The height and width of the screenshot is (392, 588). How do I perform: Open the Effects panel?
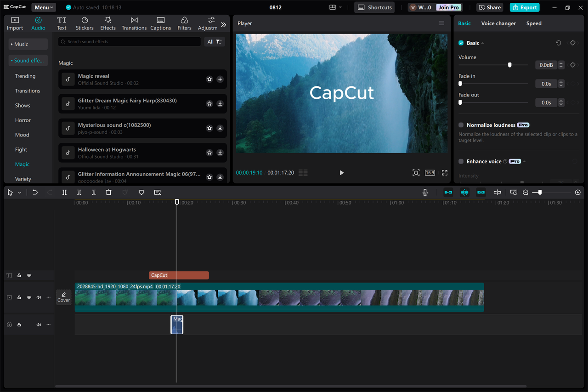pos(107,23)
